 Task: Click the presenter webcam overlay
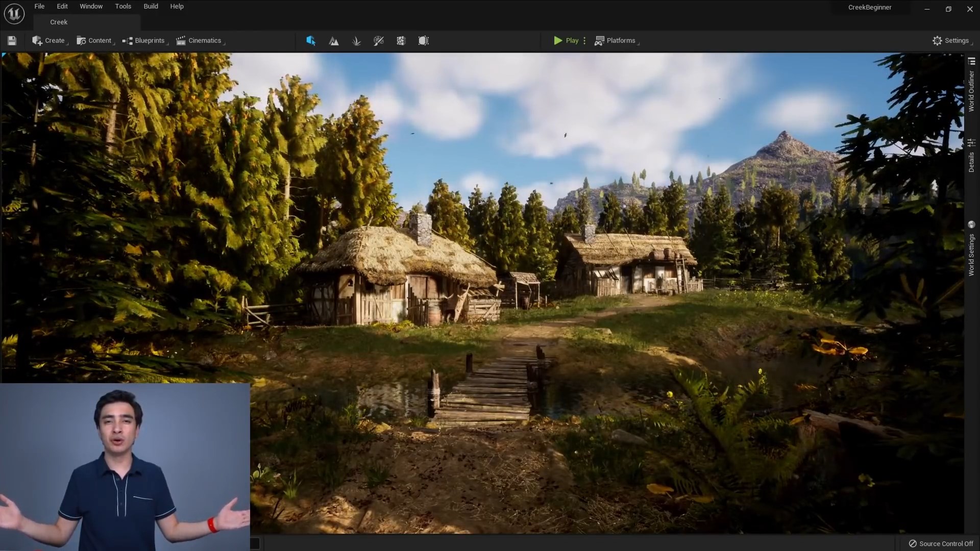(x=125, y=467)
